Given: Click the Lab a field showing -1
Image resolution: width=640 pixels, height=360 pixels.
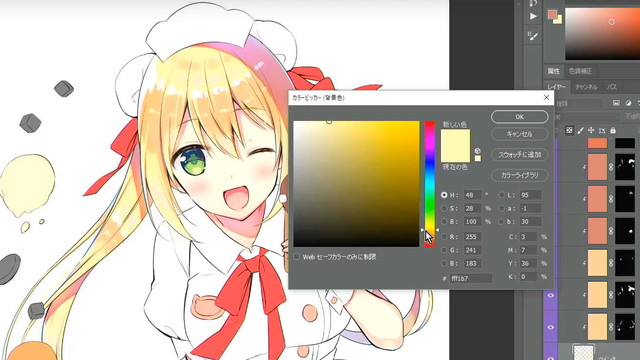Looking at the screenshot, I should point(530,208).
